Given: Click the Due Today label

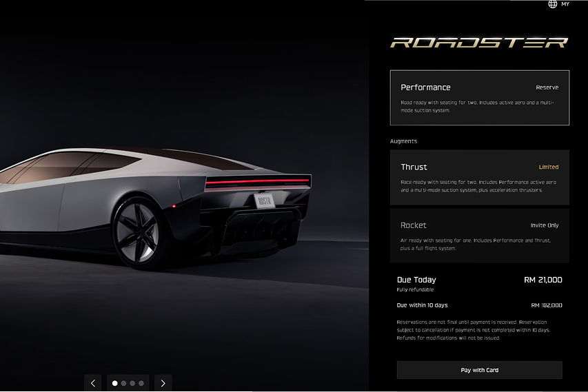Looking at the screenshot, I should point(416,280).
